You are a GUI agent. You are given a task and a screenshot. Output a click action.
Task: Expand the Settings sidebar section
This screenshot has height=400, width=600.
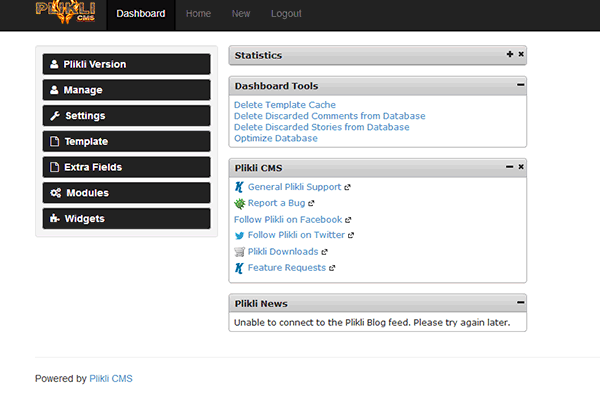click(x=126, y=115)
